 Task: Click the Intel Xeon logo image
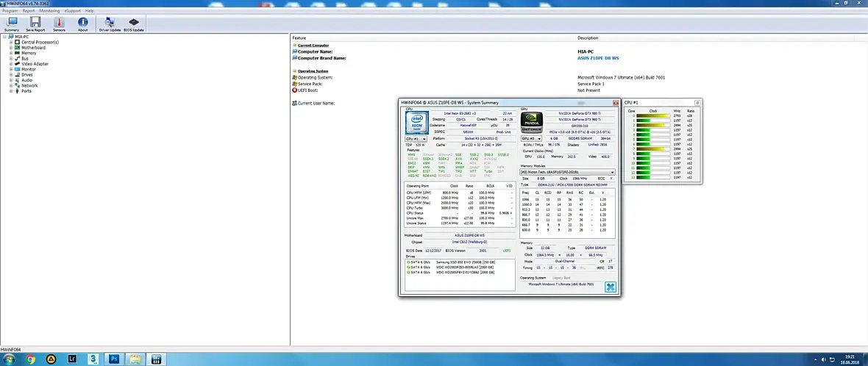pos(416,123)
